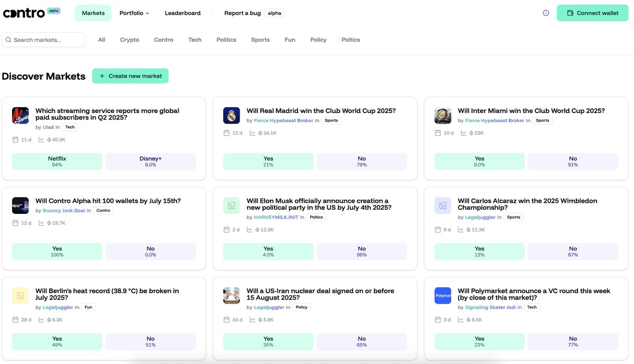Open Elon Musk political party market title

point(319,204)
